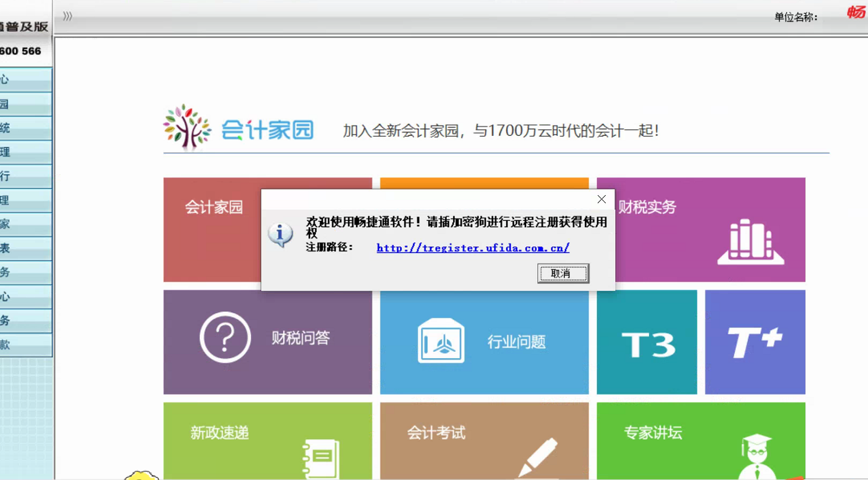The width and height of the screenshot is (868, 480).
Task: Click the 会计家园 tree logo
Action: [186, 126]
